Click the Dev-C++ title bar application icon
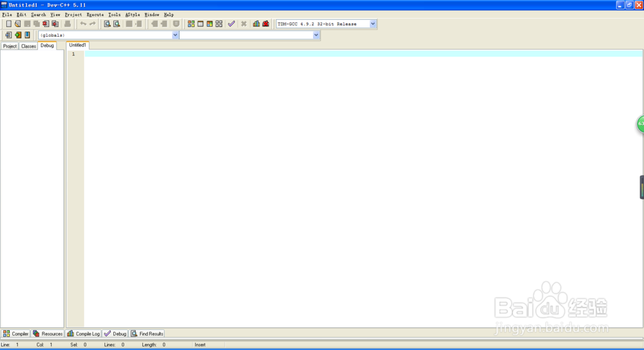 (x=4, y=5)
